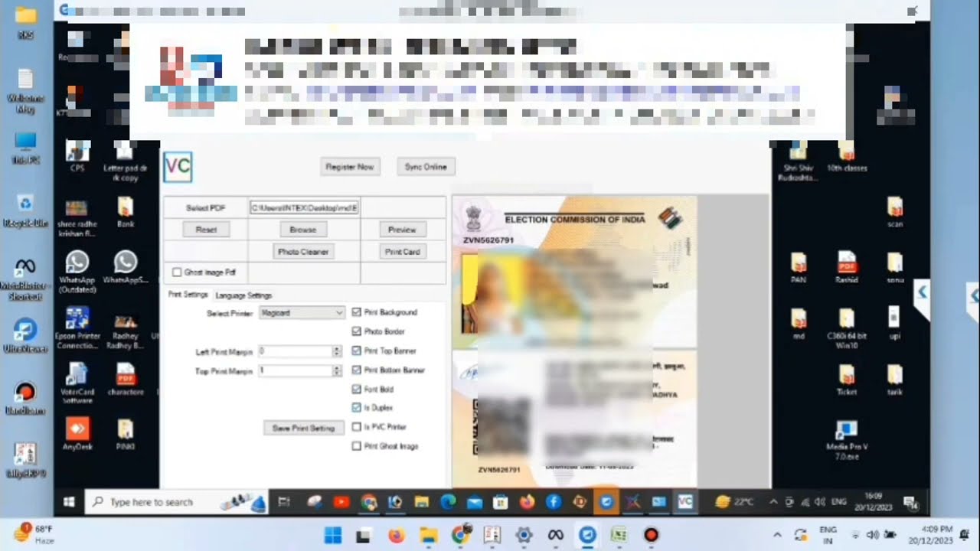980x551 pixels.
Task: Click the Print Card button
Action: tap(403, 252)
